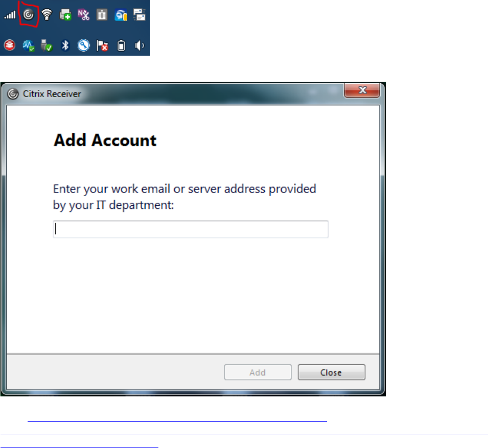Open the OneNote screen clipping tray icon
488x448 pixels.
pos(84,15)
